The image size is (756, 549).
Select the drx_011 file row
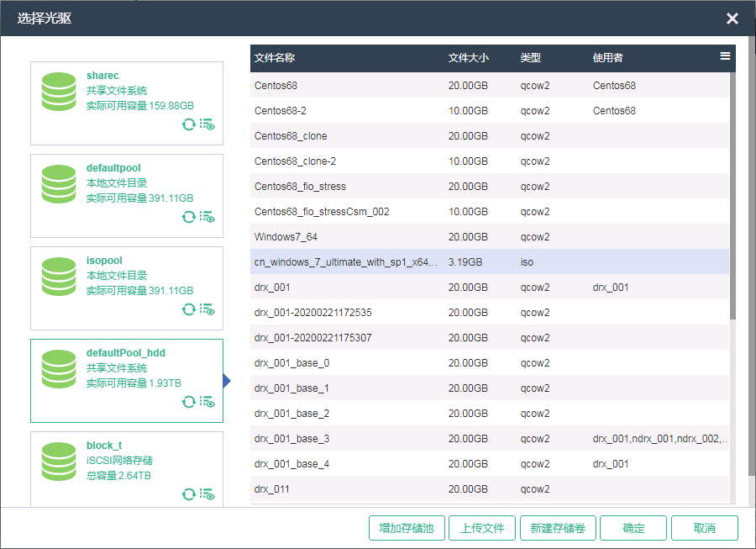click(x=490, y=489)
